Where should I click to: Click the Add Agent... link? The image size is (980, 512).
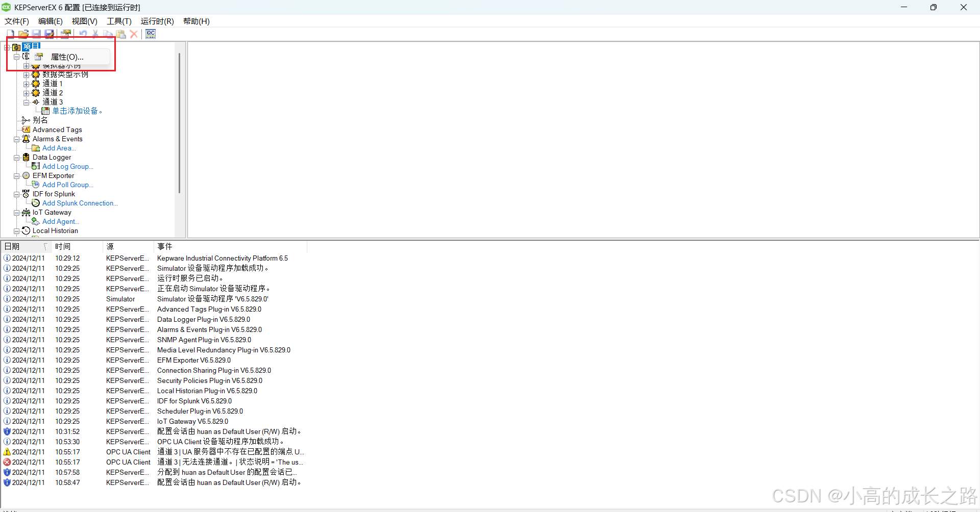pyautogui.click(x=60, y=221)
